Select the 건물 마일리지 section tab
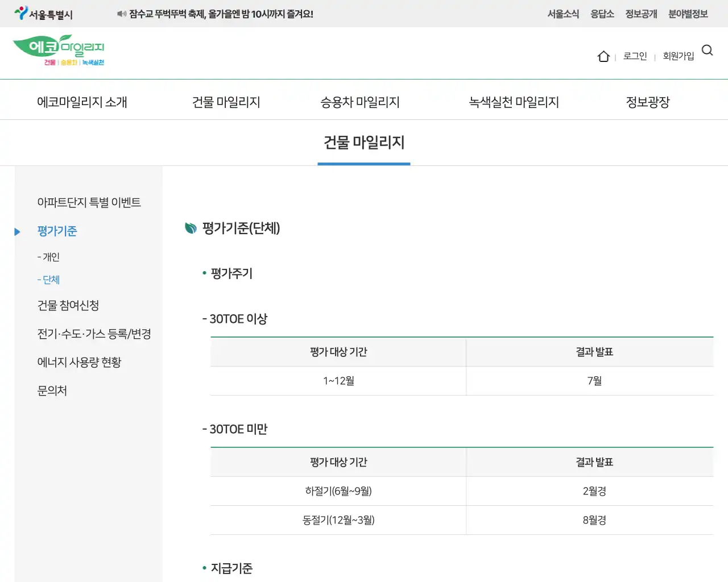Viewport: 728px width, 582px height. [x=364, y=143]
